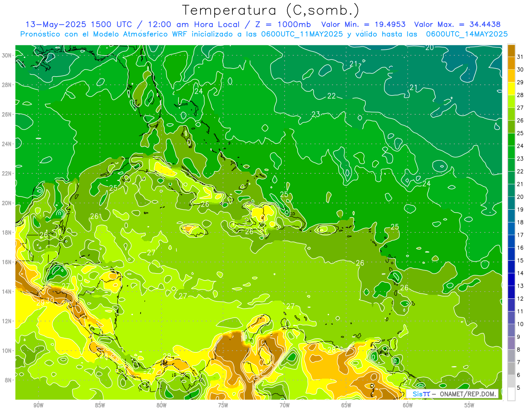The image size is (532, 411).
Task: Click the 18N latitude axis label
Action: 7,232
